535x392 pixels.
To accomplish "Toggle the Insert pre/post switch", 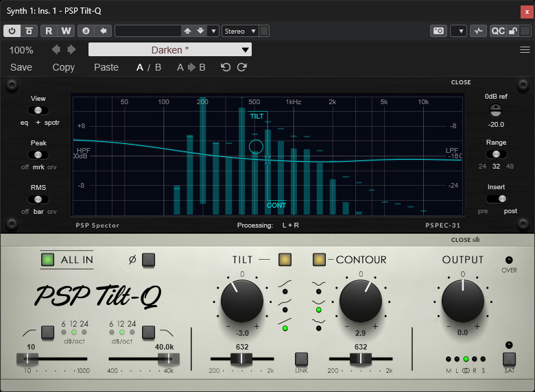I will (496, 199).
